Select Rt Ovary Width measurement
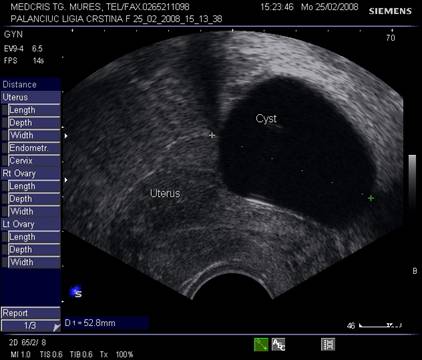This screenshot has width=422, height=360. coord(34,211)
